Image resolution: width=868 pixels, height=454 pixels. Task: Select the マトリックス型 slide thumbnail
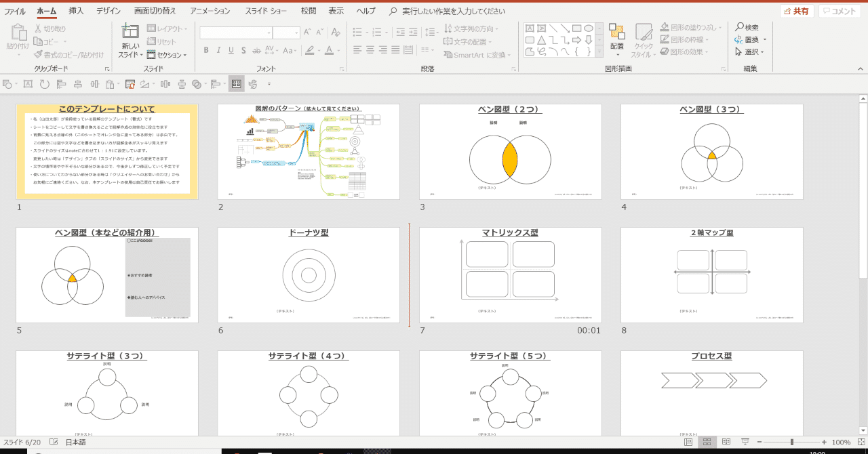510,275
